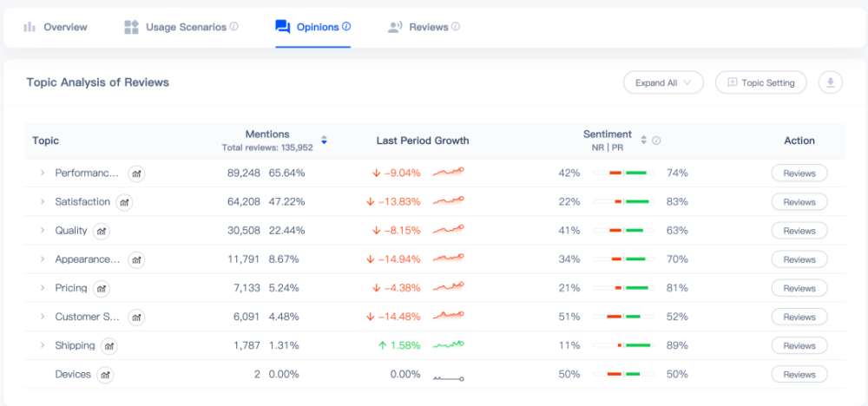Open Reviews for Performance row
The image size is (868, 406).
[x=799, y=174]
